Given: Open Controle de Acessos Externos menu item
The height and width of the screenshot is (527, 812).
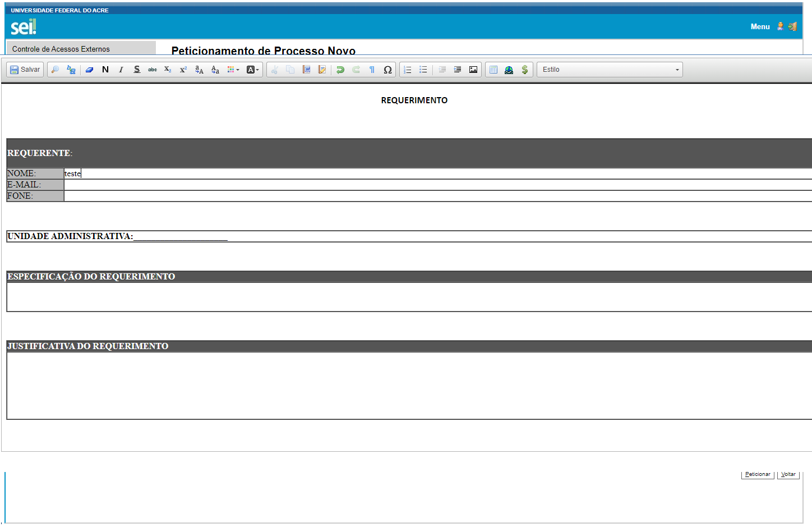Looking at the screenshot, I should coord(61,49).
